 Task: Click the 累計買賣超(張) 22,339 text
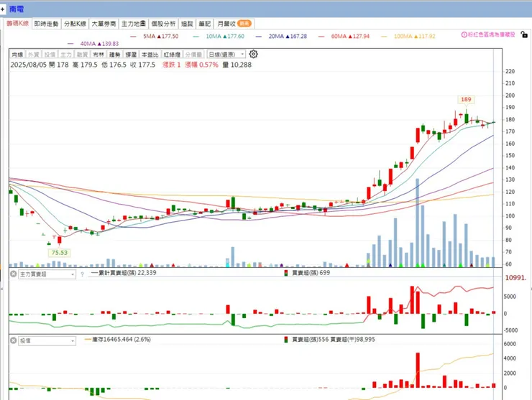point(127,273)
